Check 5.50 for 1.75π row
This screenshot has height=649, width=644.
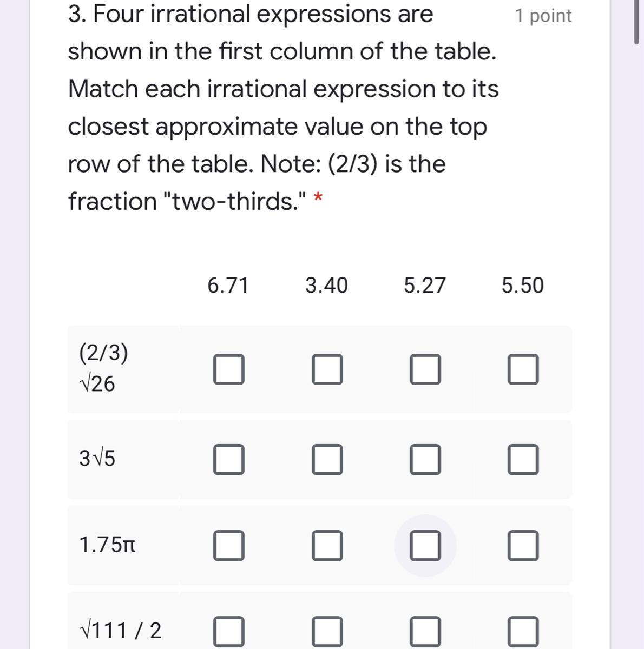(523, 545)
